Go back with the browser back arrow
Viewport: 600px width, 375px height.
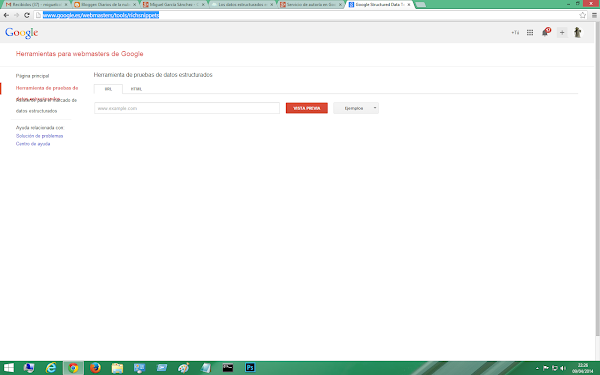[x=6, y=15]
